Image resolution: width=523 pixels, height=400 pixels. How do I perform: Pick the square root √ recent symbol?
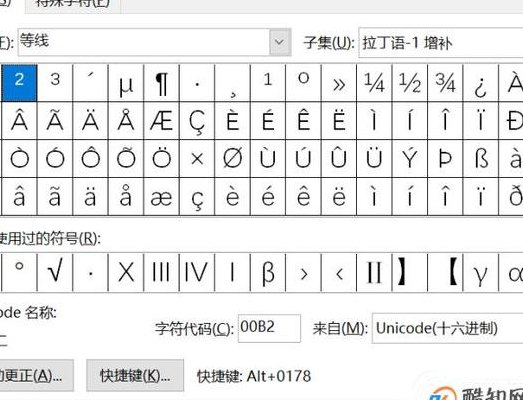[x=55, y=272]
